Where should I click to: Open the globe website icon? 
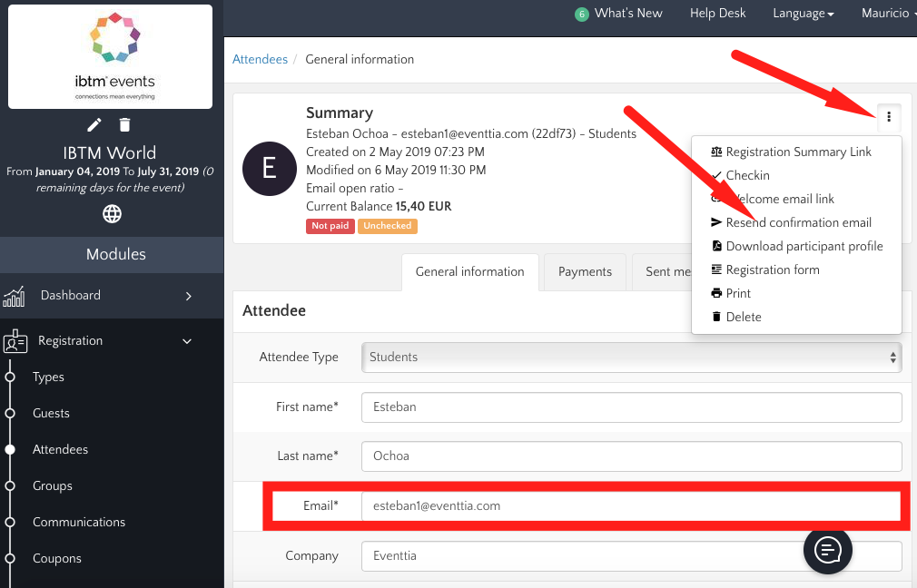[112, 214]
